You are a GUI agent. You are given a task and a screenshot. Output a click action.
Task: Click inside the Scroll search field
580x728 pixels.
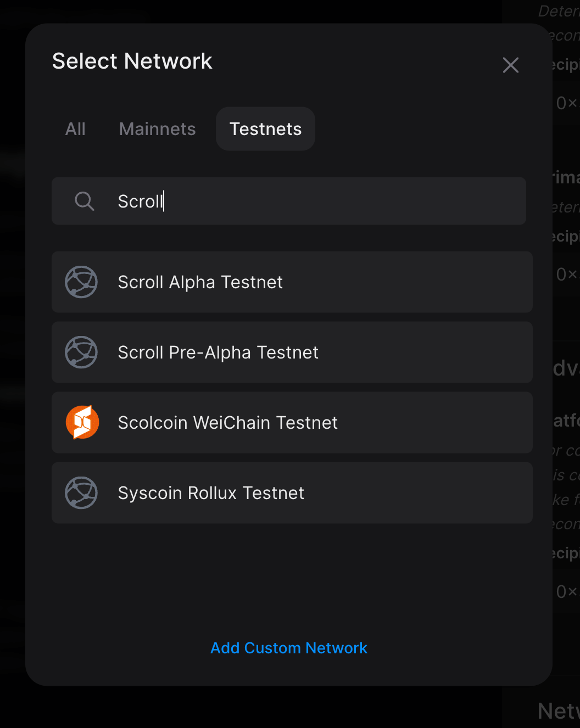(x=289, y=201)
